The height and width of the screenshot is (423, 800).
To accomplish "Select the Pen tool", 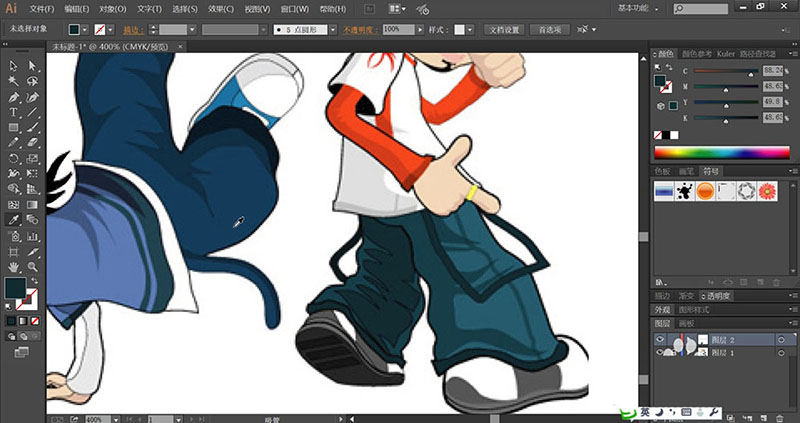I will pyautogui.click(x=14, y=97).
